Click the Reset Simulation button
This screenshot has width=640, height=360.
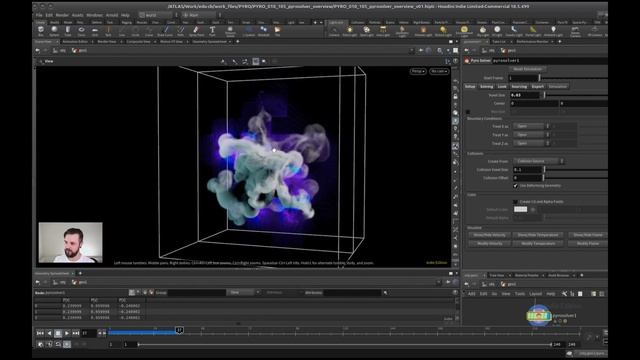(527, 69)
